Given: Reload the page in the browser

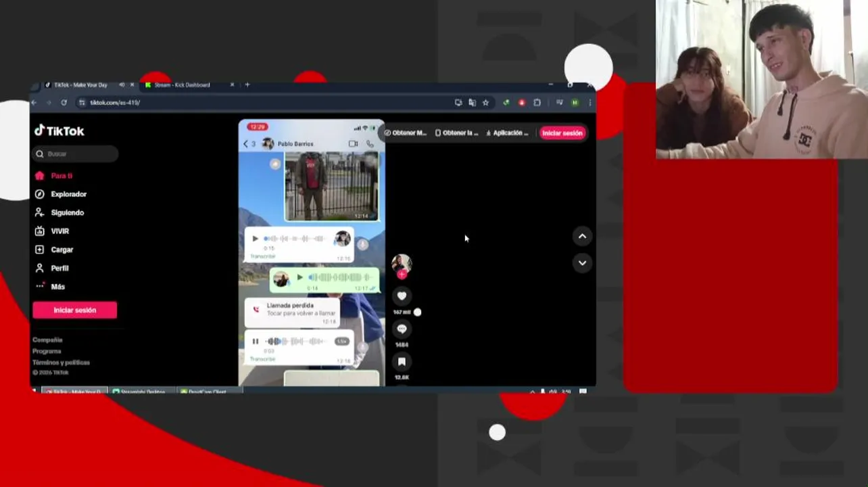Looking at the screenshot, I should [64, 103].
